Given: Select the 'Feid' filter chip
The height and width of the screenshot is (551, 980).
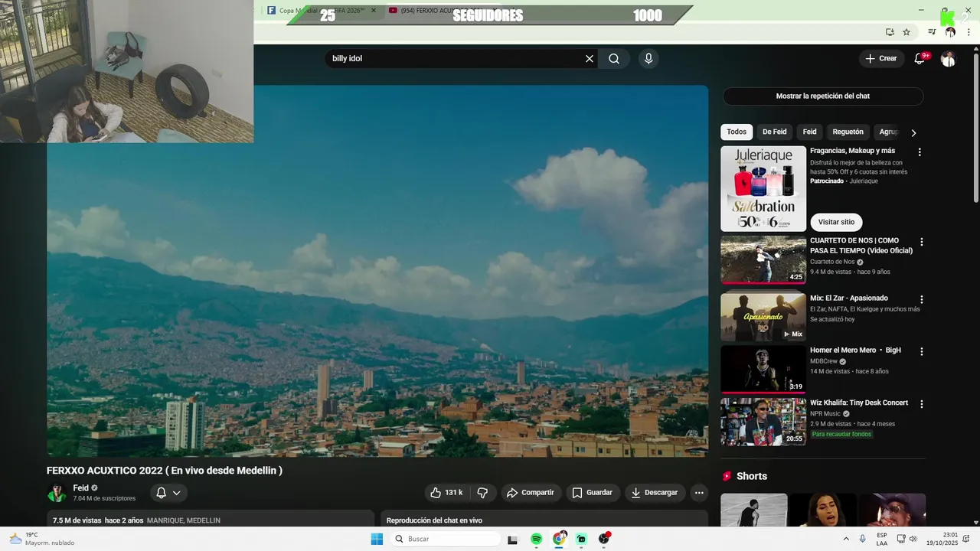Looking at the screenshot, I should pos(809,132).
